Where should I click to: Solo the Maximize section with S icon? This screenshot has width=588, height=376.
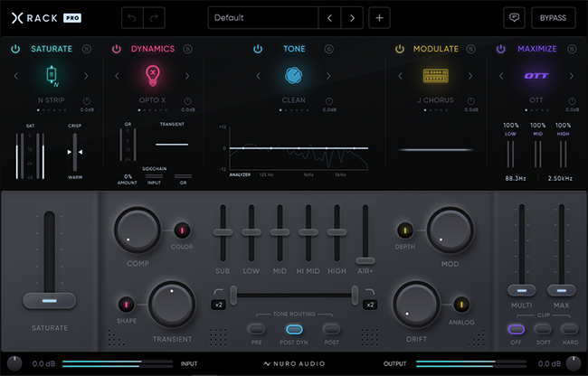click(x=572, y=49)
